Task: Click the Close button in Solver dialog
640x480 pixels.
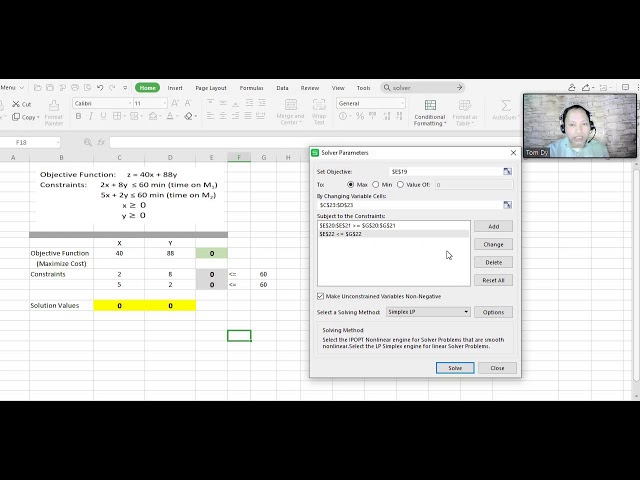Action: click(497, 368)
